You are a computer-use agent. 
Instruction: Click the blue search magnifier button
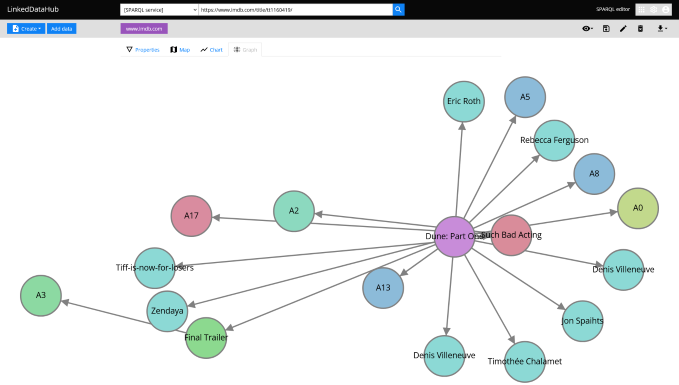(398, 10)
